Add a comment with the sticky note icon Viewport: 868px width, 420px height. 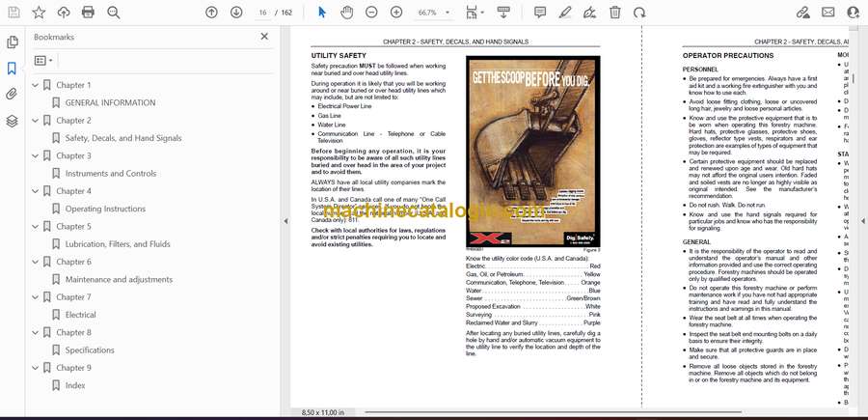tap(540, 13)
